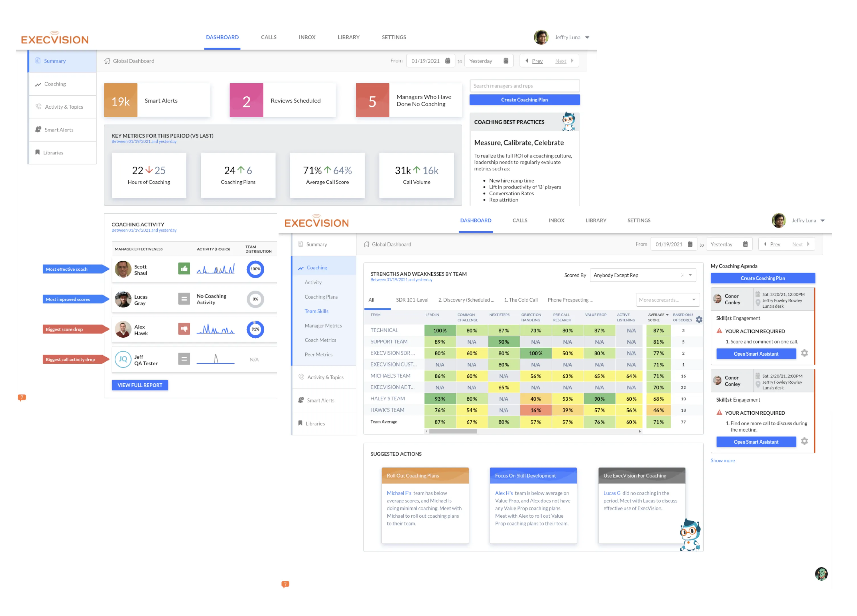
Task: Click the Show more link in My Coaching Agenda
Action: [722, 460]
